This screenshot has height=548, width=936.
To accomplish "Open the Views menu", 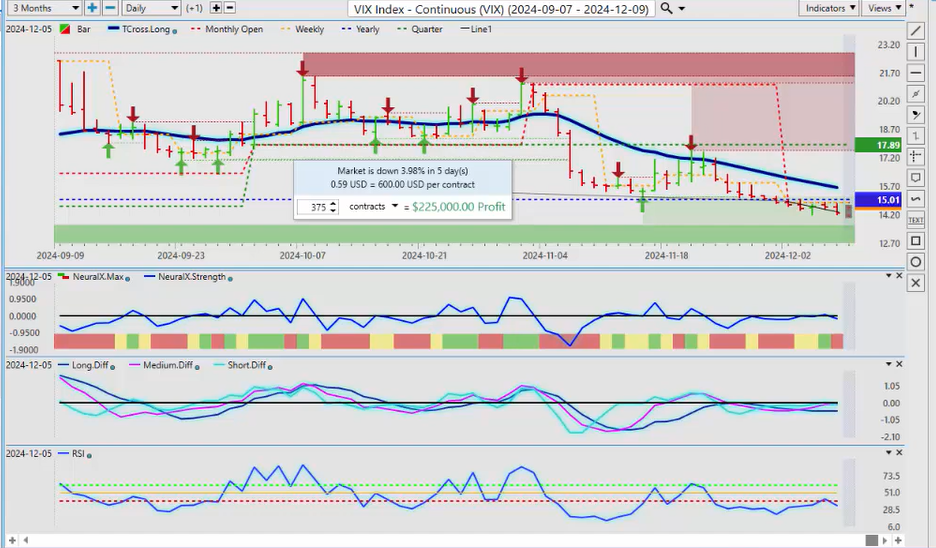I will tap(883, 8).
